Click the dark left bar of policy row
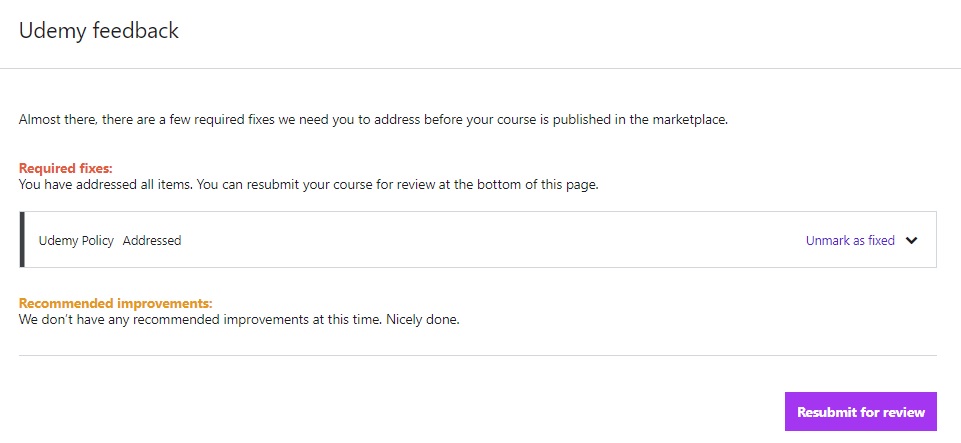961x443 pixels. 22,240
